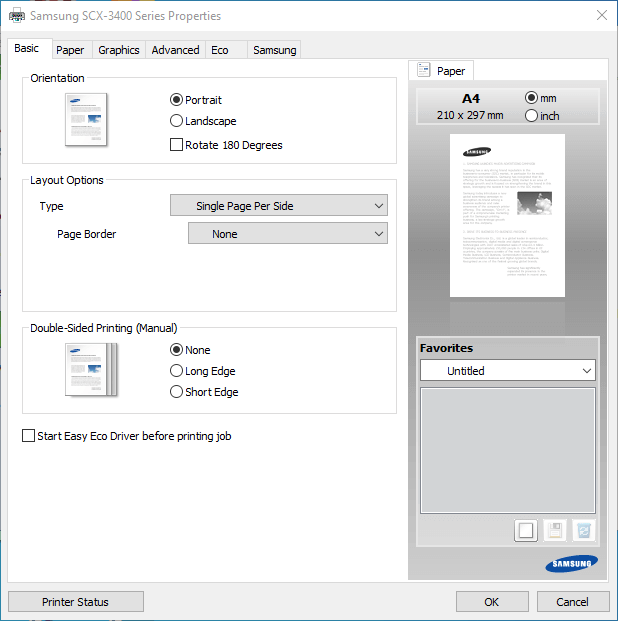Click the new favorite icon button
This screenshot has height=621, width=618.
526,530
